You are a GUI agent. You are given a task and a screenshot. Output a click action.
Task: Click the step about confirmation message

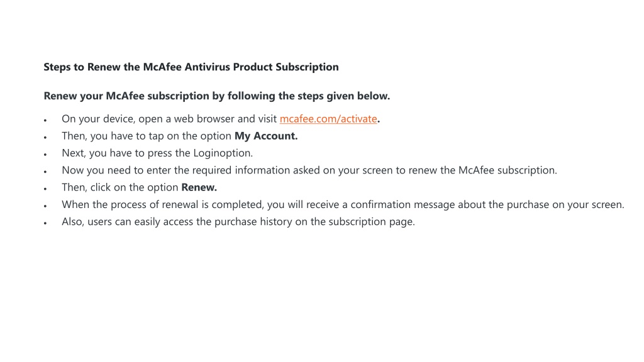point(343,205)
